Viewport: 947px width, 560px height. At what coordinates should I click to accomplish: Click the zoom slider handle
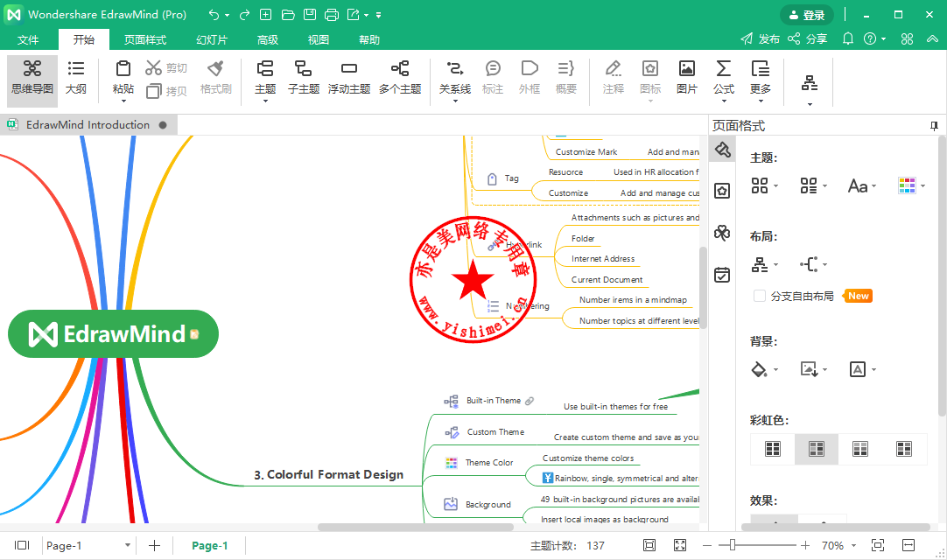point(732,545)
